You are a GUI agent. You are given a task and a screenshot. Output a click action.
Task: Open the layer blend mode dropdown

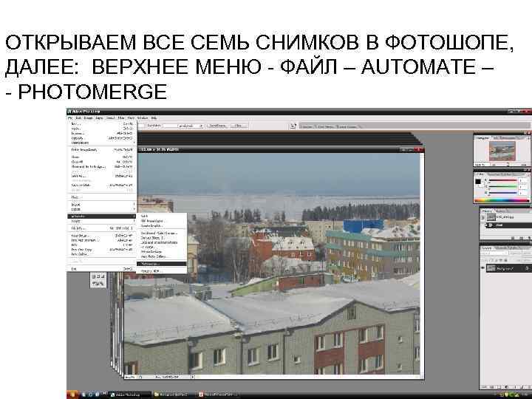494,253
